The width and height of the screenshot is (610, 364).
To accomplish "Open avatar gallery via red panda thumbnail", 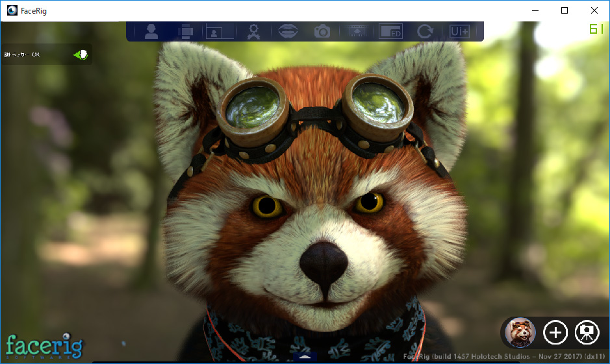I will [x=520, y=333].
